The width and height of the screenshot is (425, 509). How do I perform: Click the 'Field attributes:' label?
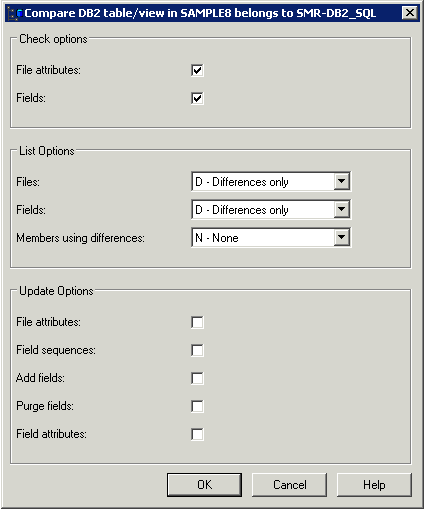[51, 434]
